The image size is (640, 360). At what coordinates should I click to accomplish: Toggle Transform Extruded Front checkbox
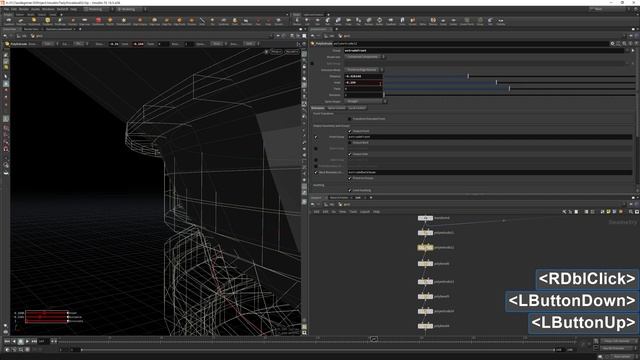349,119
